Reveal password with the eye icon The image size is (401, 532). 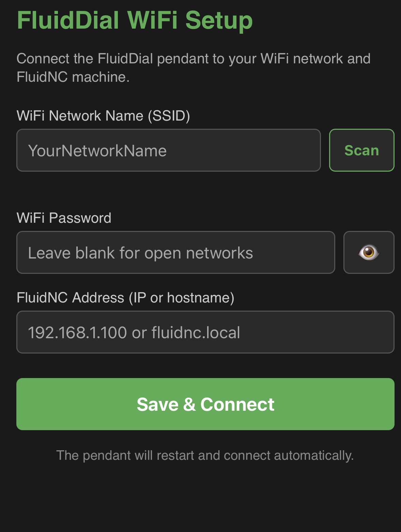(369, 252)
